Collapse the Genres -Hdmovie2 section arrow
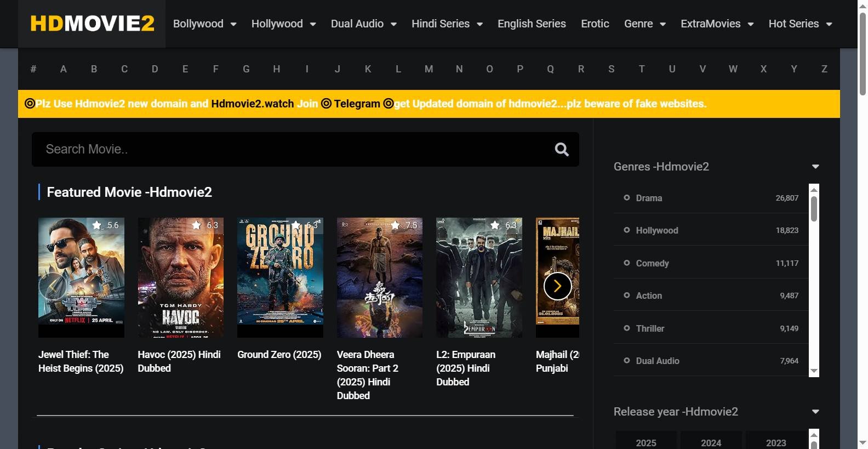The image size is (868, 449). click(815, 167)
